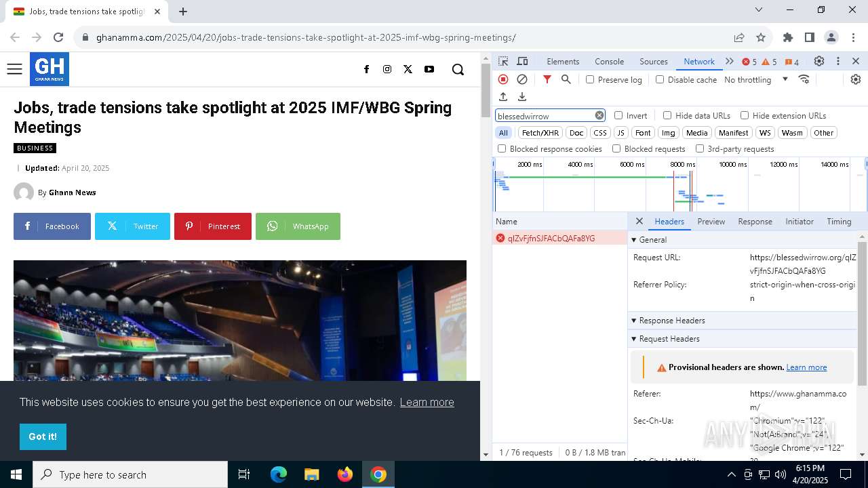Share article via Twitter button
The height and width of the screenshot is (488, 868).
[132, 226]
